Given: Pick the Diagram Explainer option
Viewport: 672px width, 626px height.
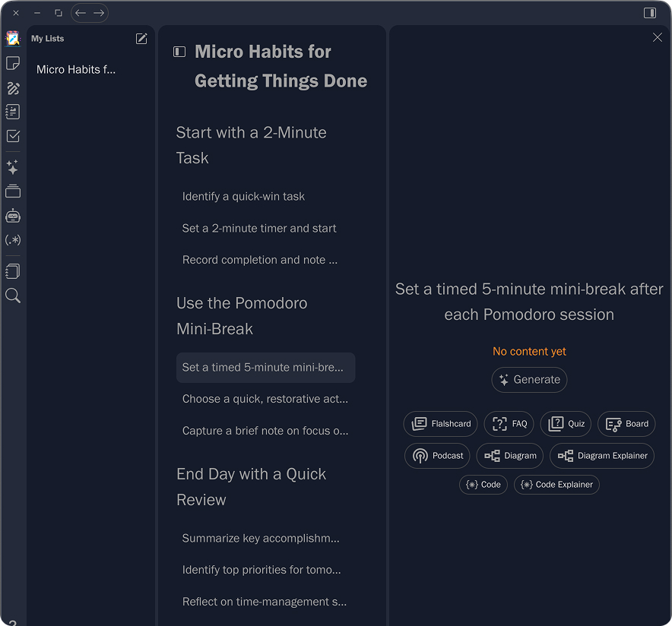Looking at the screenshot, I should 602,456.
